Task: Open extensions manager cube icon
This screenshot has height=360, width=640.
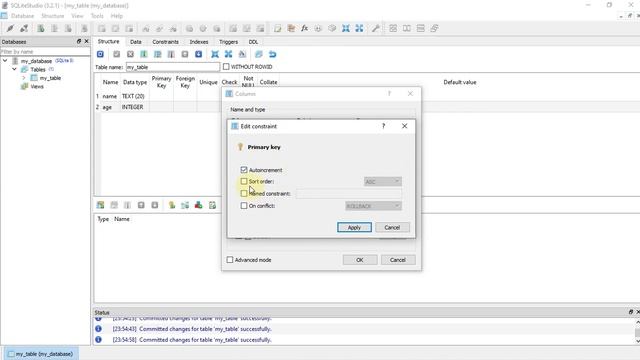Action: point(332,28)
